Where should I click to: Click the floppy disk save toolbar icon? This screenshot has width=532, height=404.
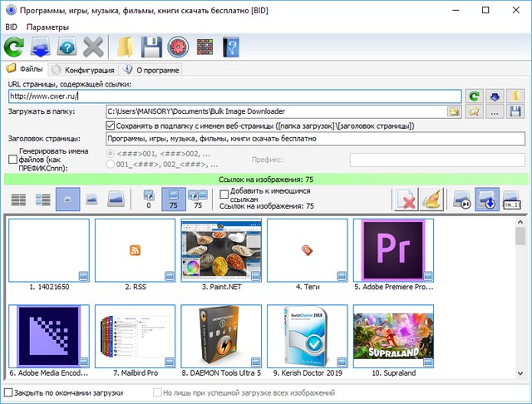(x=150, y=47)
